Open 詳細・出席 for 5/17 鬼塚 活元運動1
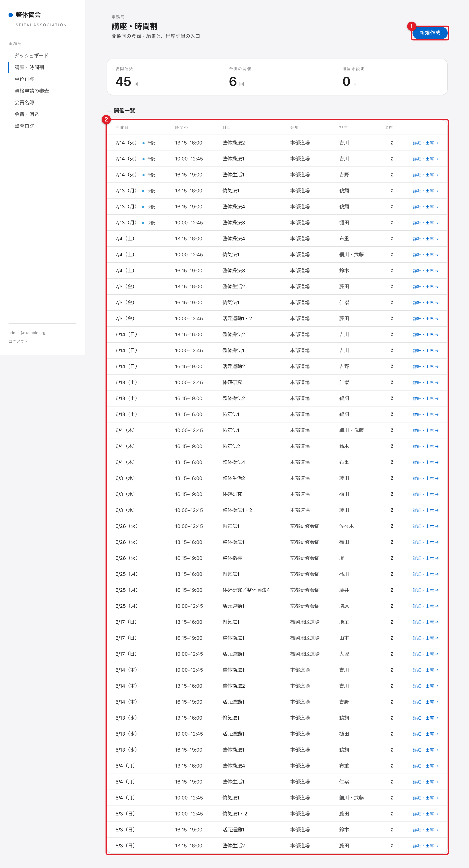Screen dimensions: 469x868 425,654
